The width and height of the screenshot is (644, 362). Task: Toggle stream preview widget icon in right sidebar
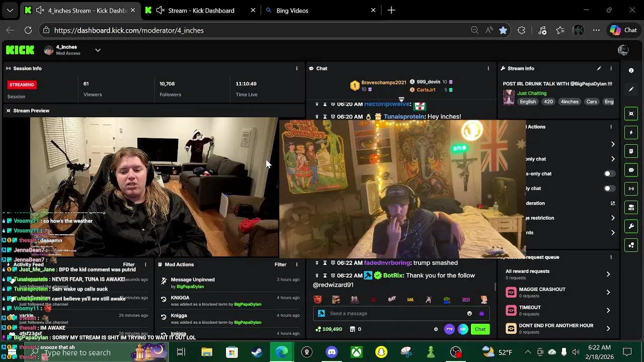[631, 114]
